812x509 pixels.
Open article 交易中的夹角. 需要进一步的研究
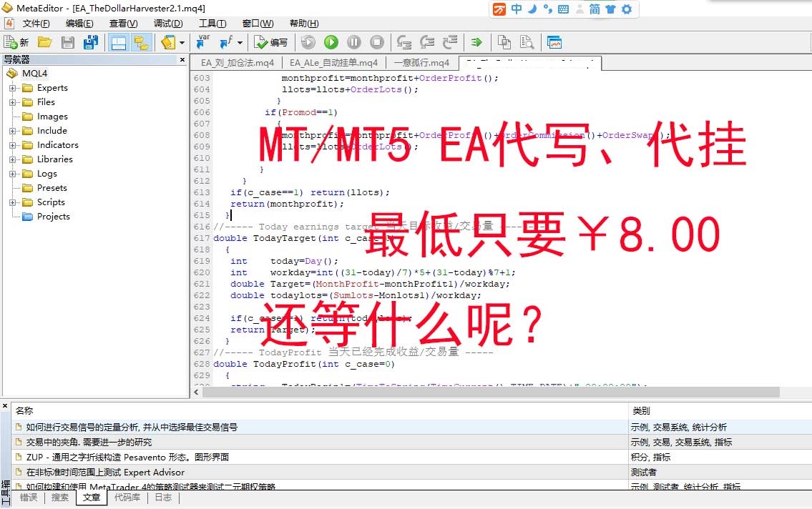(x=89, y=443)
